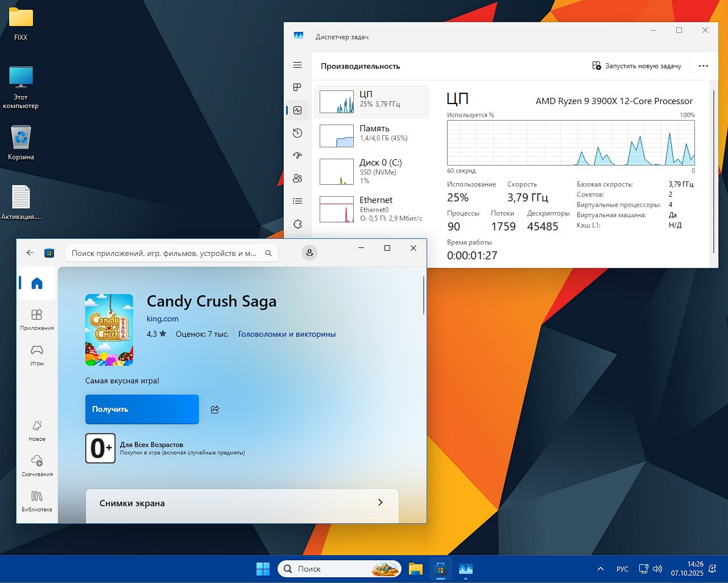The image size is (728, 583).
Task: Open the Головоломки и викторины category link
Action: 287,334
